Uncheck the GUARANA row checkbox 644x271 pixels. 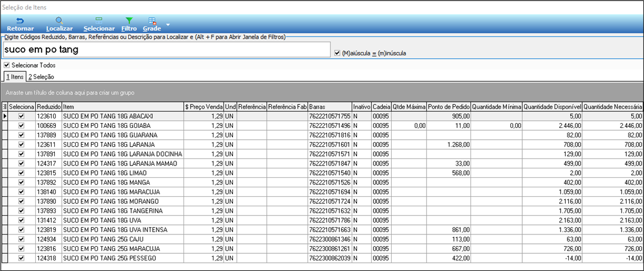pyautogui.click(x=21, y=135)
